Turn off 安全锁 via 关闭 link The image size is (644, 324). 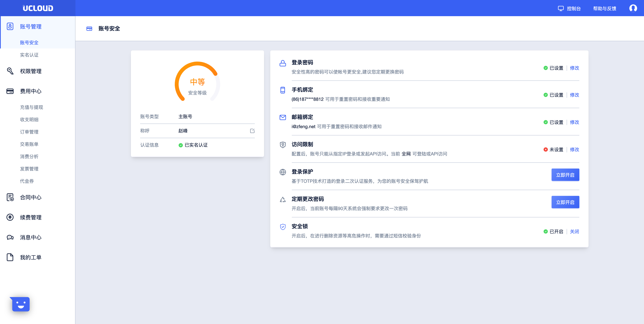[574, 231]
